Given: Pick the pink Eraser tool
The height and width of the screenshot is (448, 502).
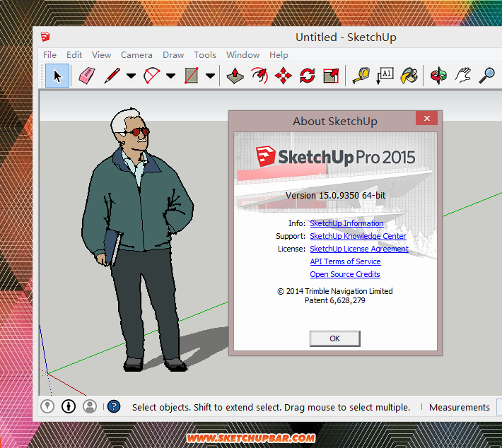Looking at the screenshot, I should (87, 76).
